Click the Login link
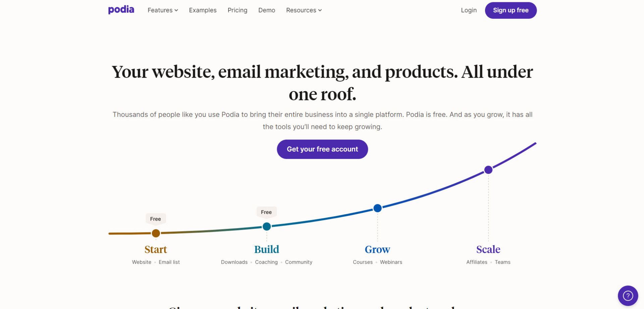This screenshot has width=644, height=309. pos(468,10)
